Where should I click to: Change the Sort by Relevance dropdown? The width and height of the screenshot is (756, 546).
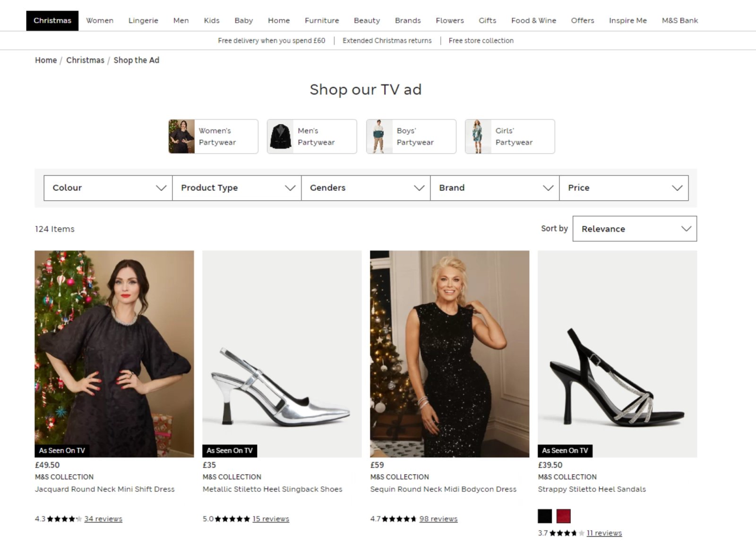point(634,229)
